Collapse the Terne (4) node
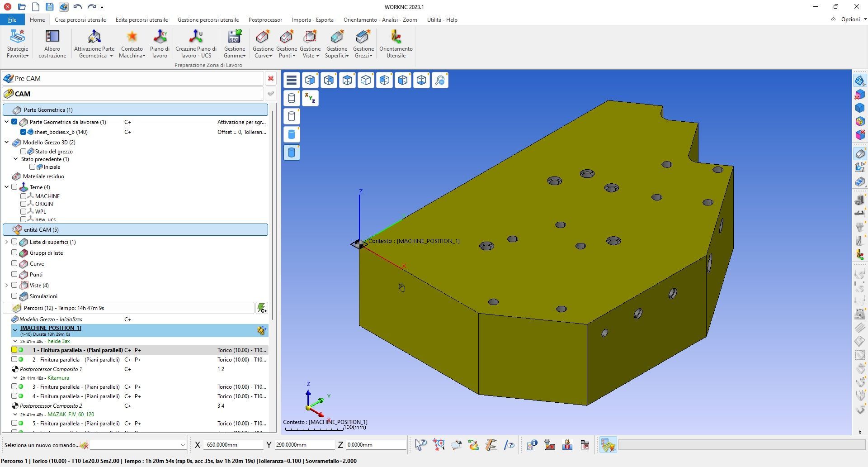Screen dimensions: 868x467 (x=7, y=187)
